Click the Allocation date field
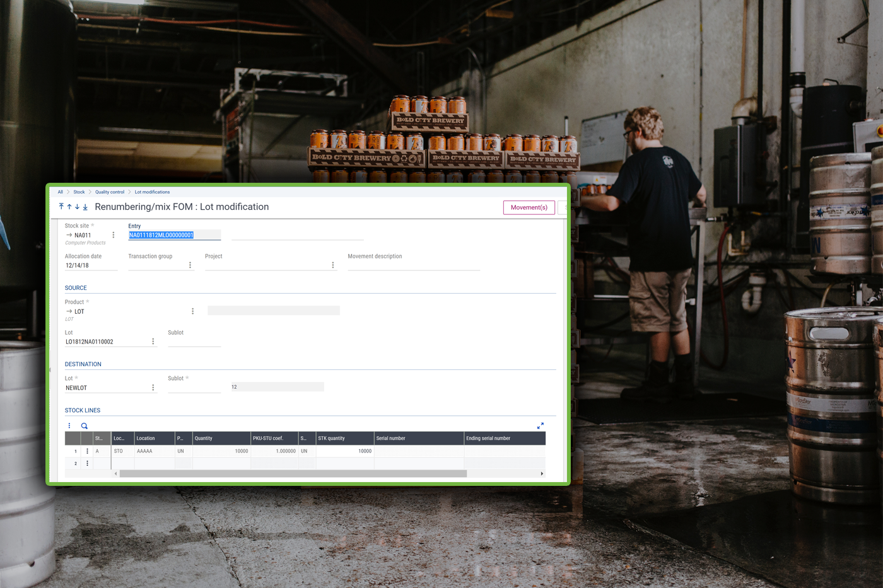The image size is (883, 588). click(x=90, y=265)
